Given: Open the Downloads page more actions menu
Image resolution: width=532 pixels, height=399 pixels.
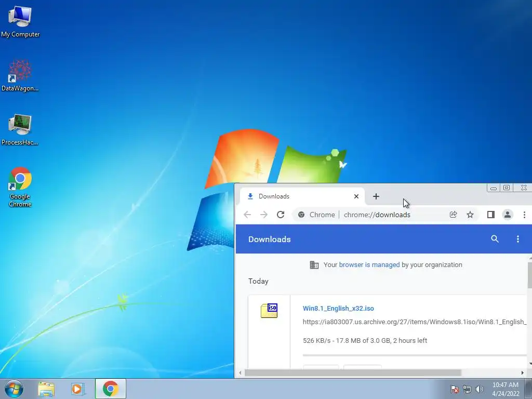Looking at the screenshot, I should (518, 239).
